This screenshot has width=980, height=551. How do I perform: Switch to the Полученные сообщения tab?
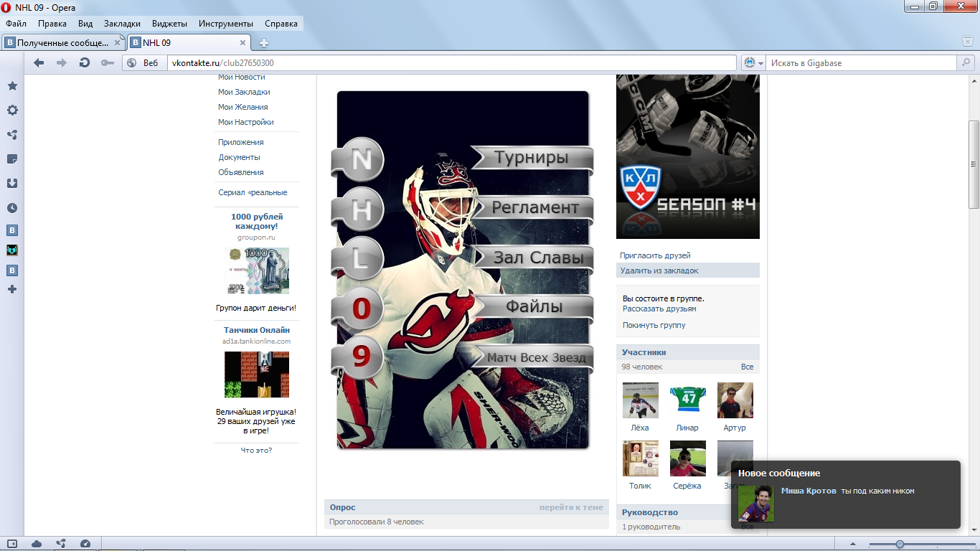pyautogui.click(x=63, y=43)
